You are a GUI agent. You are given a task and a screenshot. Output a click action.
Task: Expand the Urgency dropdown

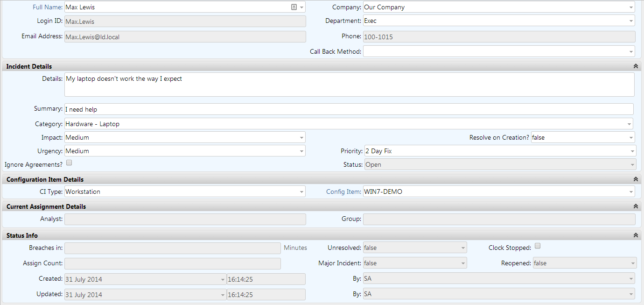[301, 151]
